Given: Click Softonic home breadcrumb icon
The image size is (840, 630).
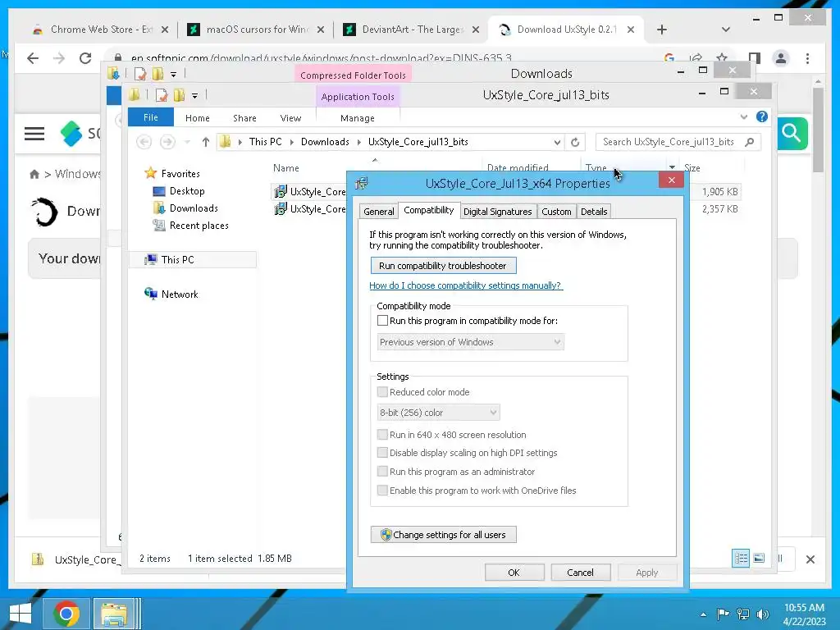Looking at the screenshot, I should 34,174.
